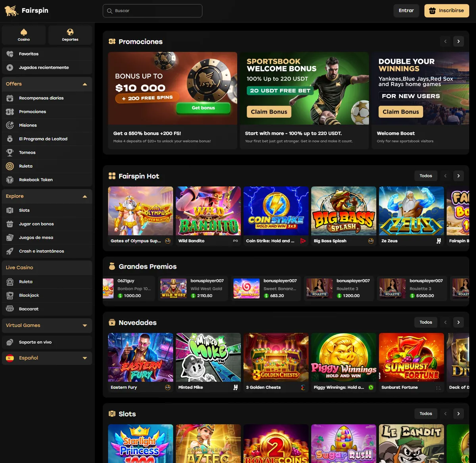Click the Crash e instantáneos rocket icon
The height and width of the screenshot is (463, 476).
click(x=10, y=251)
